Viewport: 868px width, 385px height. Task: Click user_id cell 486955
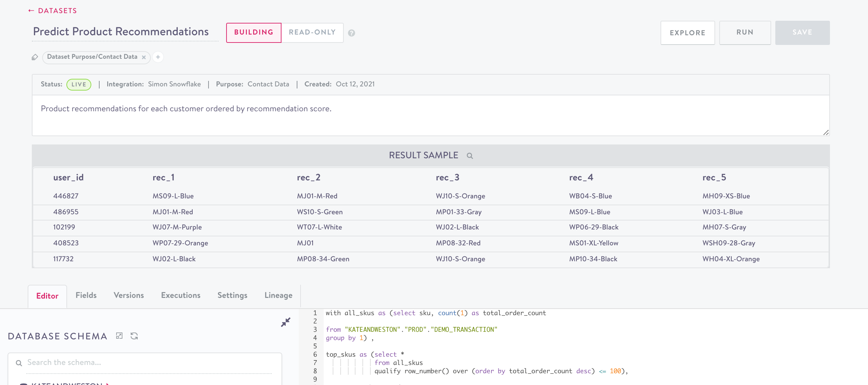[66, 212]
